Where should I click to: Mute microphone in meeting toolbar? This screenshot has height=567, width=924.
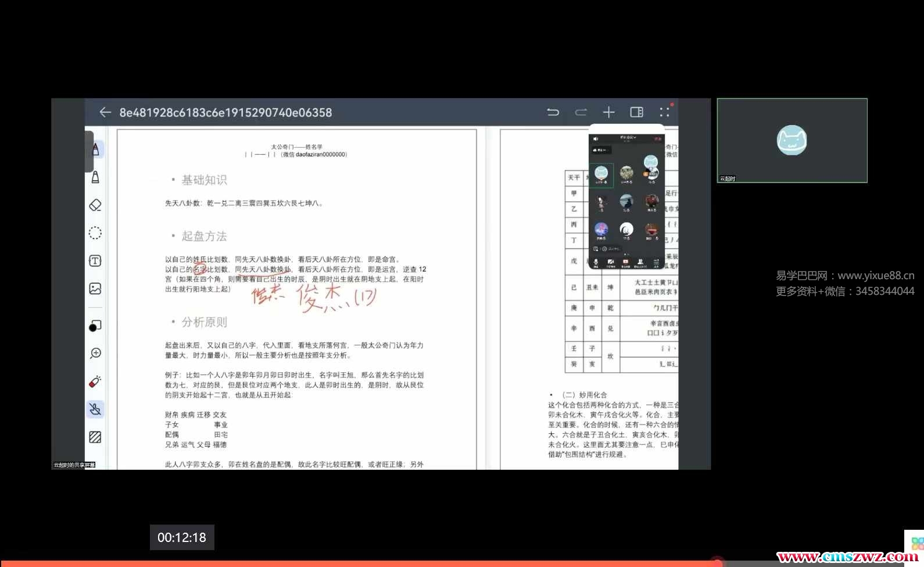tap(596, 263)
